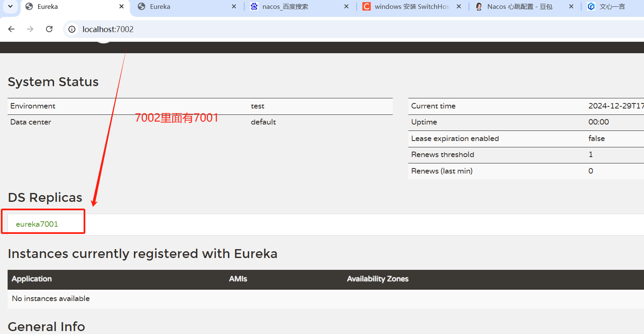The width and height of the screenshot is (644, 334).
Task: Click the 文心一言 hexagon favicon
Action: pos(591,7)
